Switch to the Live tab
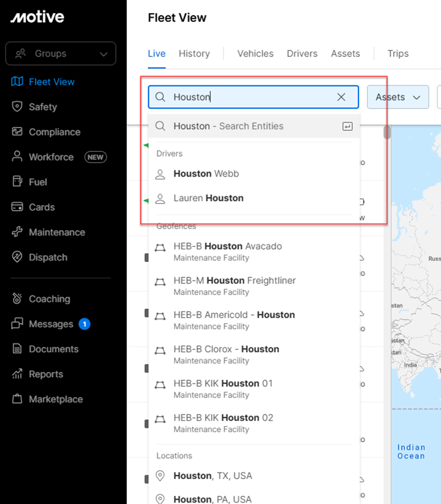This screenshot has height=504, width=441. pyautogui.click(x=157, y=53)
